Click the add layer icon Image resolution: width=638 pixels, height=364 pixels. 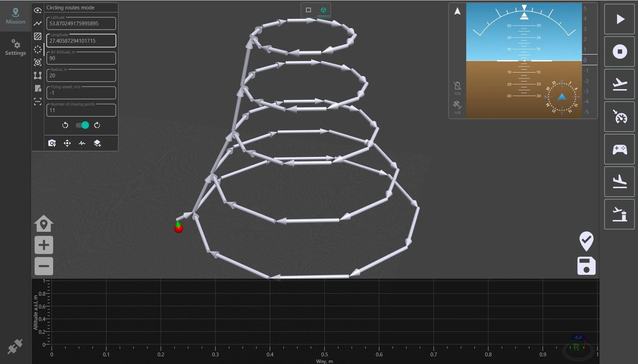(97, 143)
